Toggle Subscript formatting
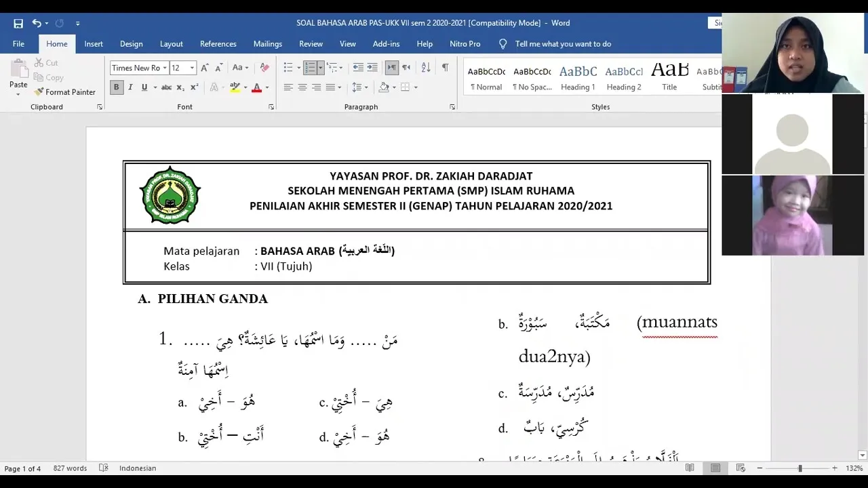Viewport: 868px width, 488px height. pyautogui.click(x=180, y=87)
